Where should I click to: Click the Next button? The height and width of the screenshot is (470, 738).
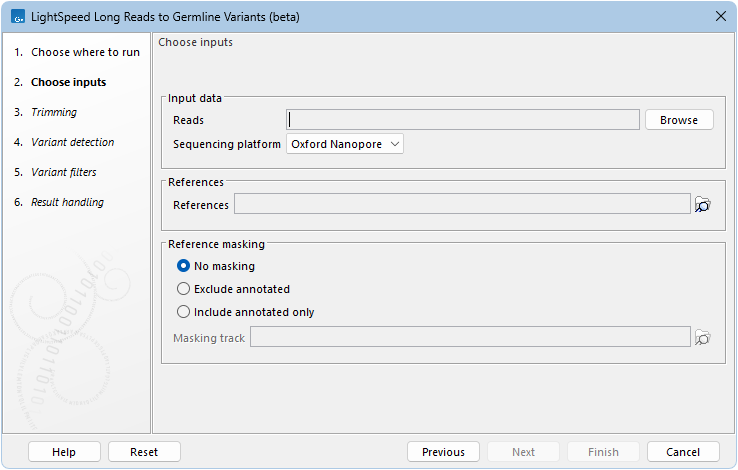click(523, 452)
